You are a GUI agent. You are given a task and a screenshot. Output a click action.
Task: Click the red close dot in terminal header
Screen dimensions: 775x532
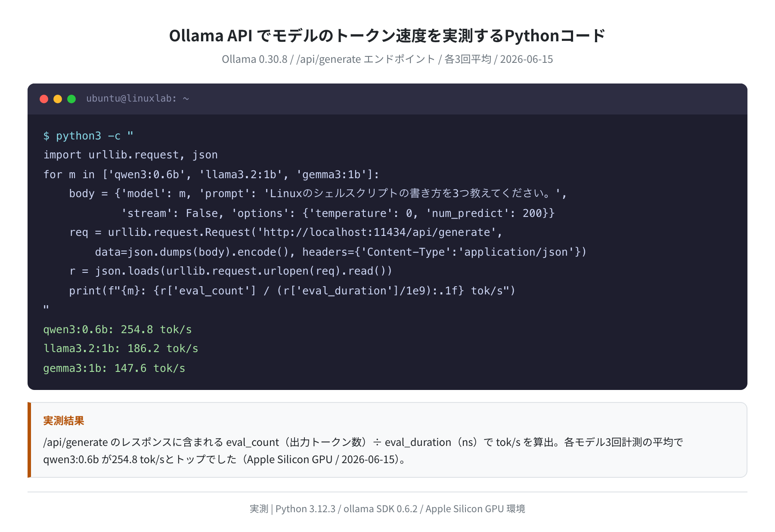[x=44, y=99]
